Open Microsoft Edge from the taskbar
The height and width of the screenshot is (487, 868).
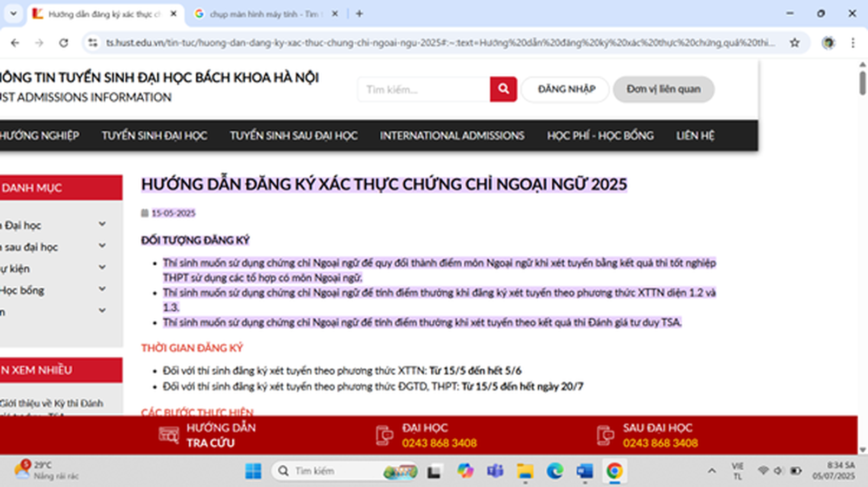click(x=554, y=471)
